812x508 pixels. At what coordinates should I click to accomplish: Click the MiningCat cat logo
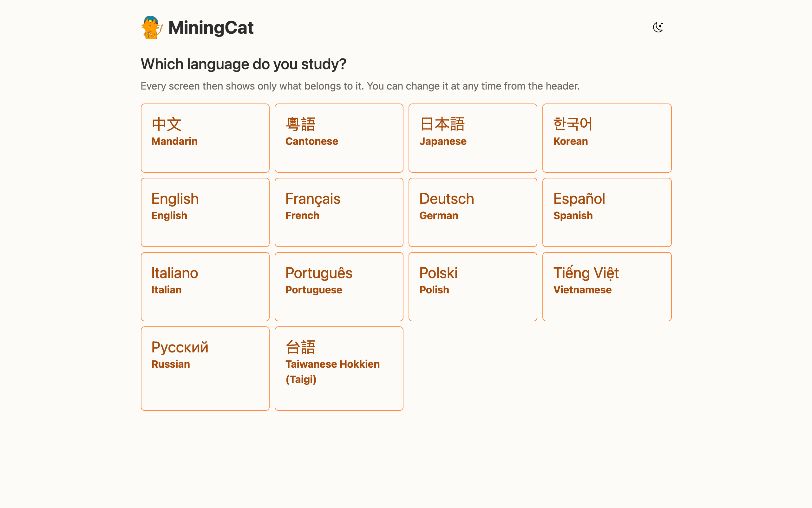pyautogui.click(x=152, y=27)
